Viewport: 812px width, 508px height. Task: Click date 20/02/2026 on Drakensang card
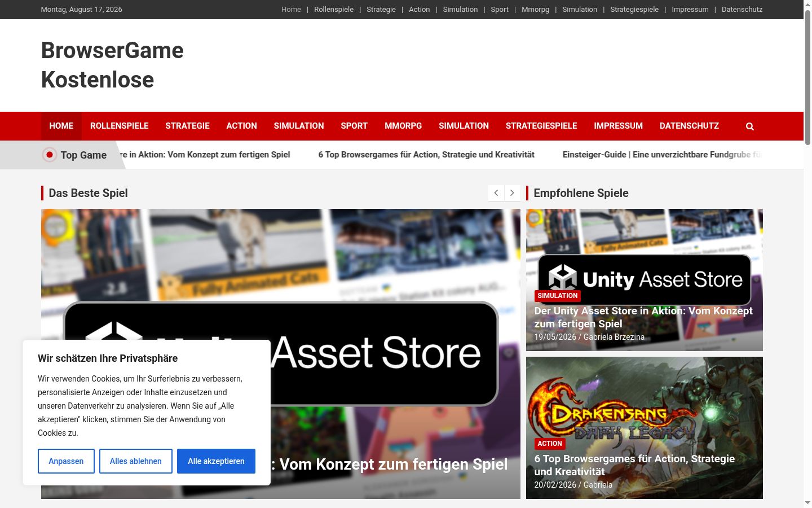pos(555,485)
